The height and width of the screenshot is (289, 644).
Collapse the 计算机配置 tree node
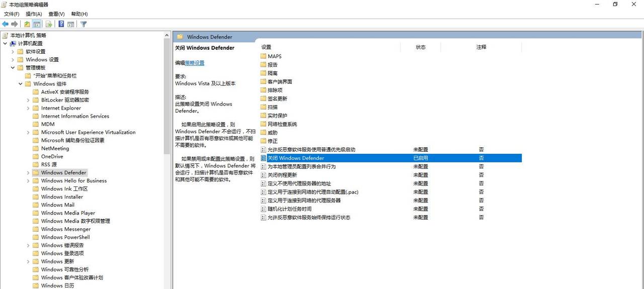click(5, 44)
